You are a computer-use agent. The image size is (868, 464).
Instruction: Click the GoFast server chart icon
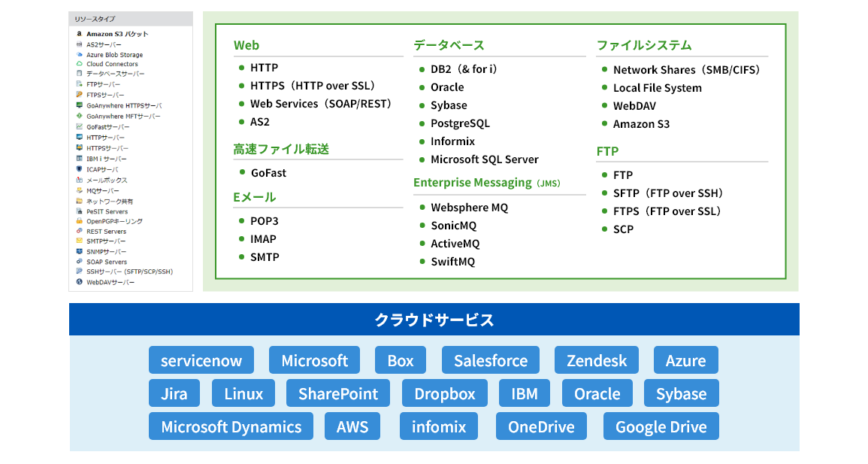(x=79, y=127)
